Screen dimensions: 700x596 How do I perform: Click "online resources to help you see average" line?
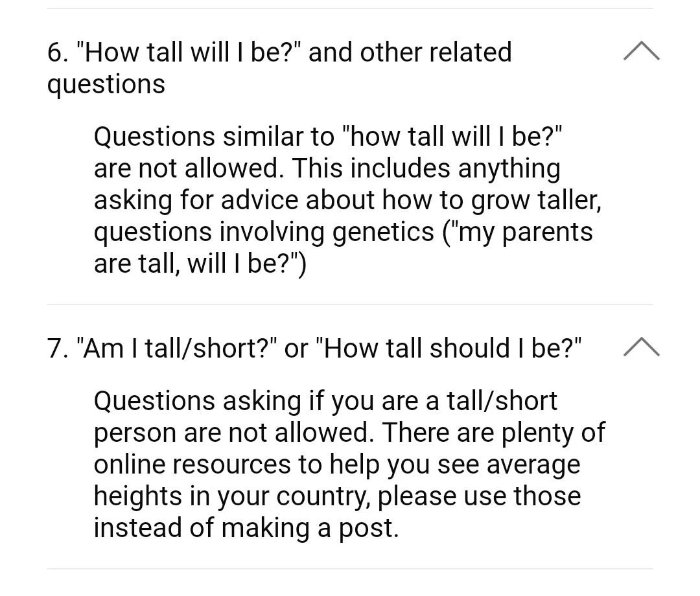[337, 464]
